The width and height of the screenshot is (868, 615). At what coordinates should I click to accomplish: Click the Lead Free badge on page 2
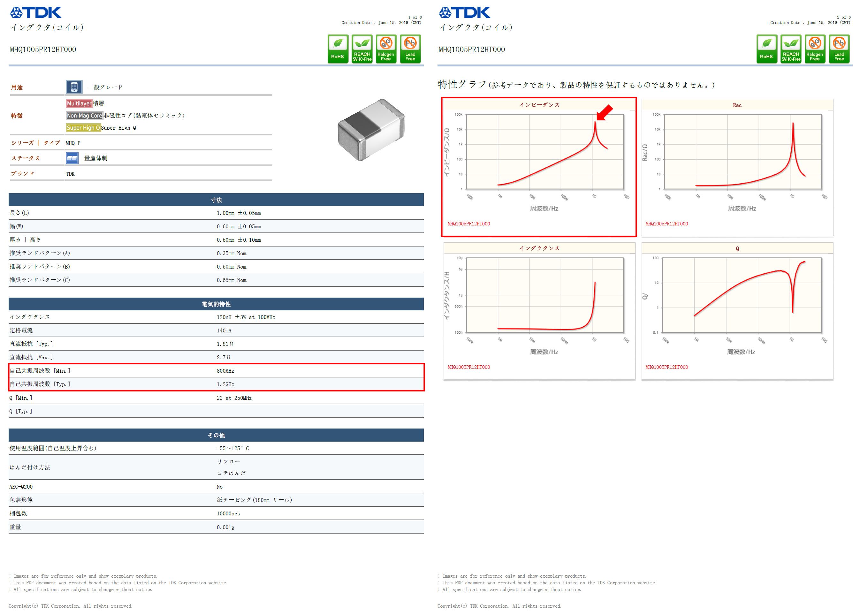click(840, 49)
